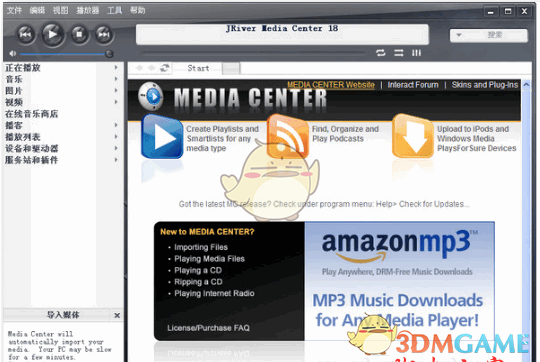Image resolution: width=540 pixels, height=362 pixels.
Task: Click the blue play playlists icon
Action: (162, 136)
